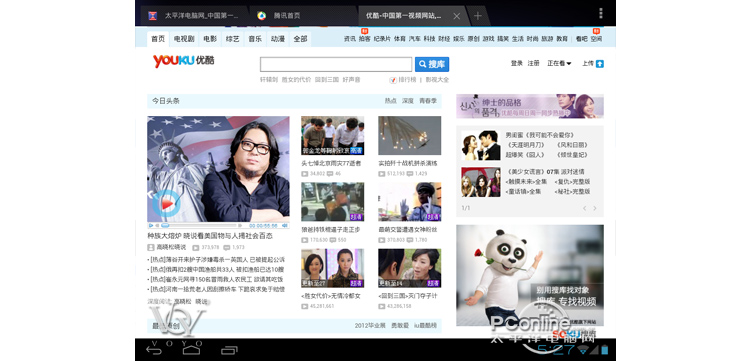Mute the video using the speaker icon

pos(285,225)
